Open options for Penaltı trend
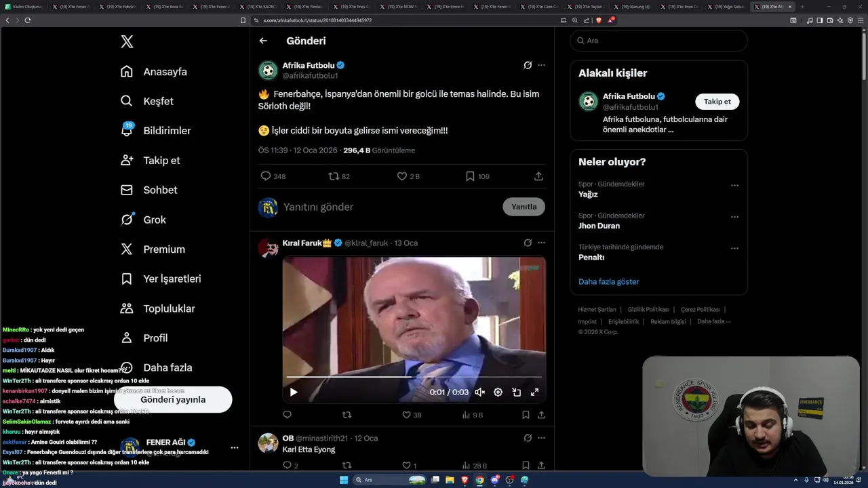 734,248
